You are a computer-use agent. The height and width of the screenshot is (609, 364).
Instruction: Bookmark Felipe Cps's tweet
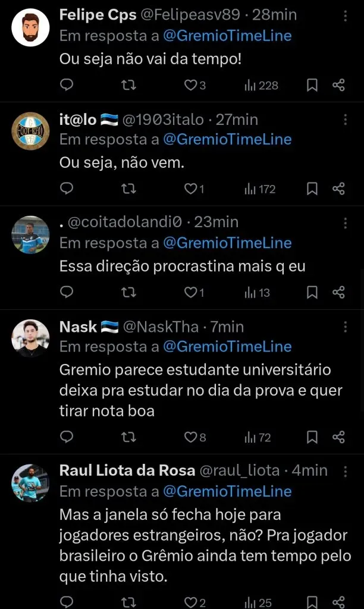tap(312, 85)
